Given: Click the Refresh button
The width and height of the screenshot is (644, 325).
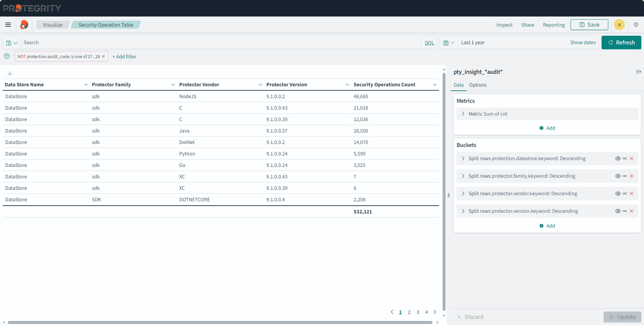Looking at the screenshot, I should tap(621, 42).
